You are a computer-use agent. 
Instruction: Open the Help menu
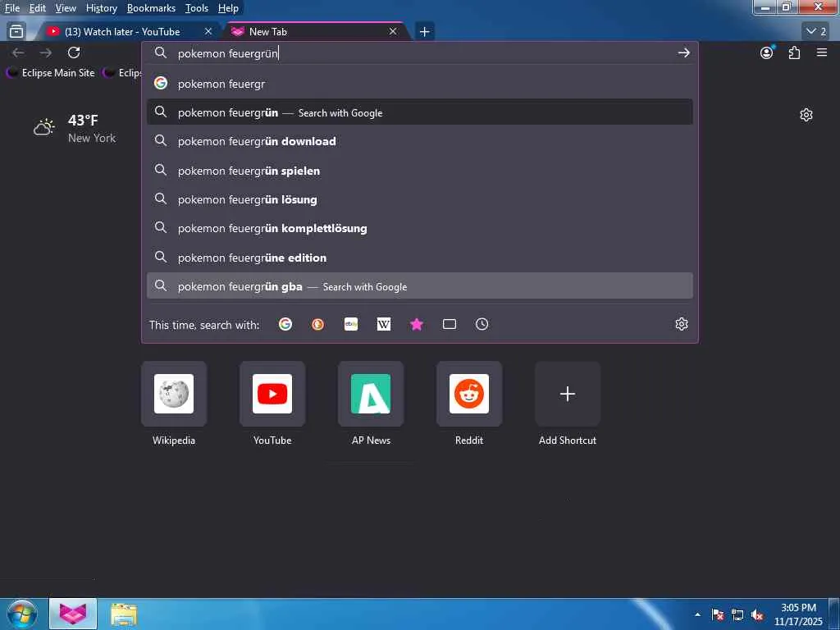tap(228, 8)
